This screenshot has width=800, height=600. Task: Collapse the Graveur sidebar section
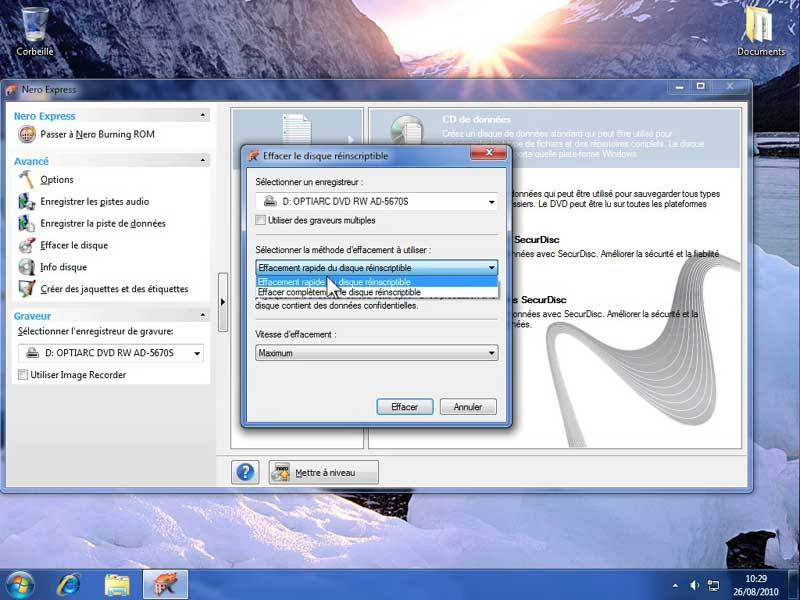pos(203,315)
